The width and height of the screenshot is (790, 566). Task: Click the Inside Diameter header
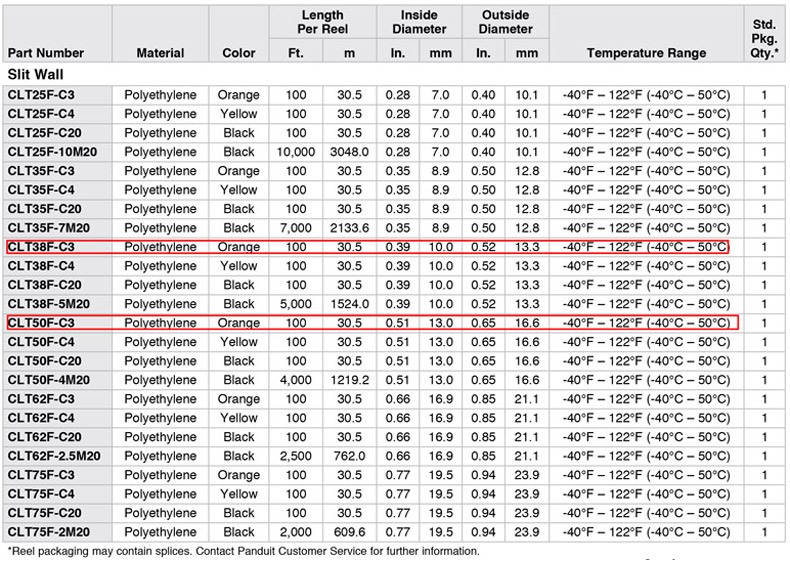(419, 22)
